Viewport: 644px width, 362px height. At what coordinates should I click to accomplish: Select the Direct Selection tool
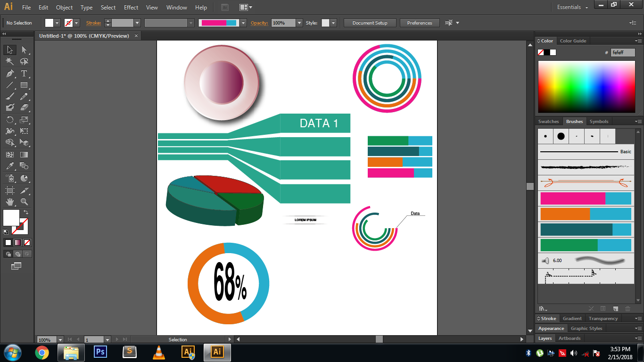pos(24,50)
